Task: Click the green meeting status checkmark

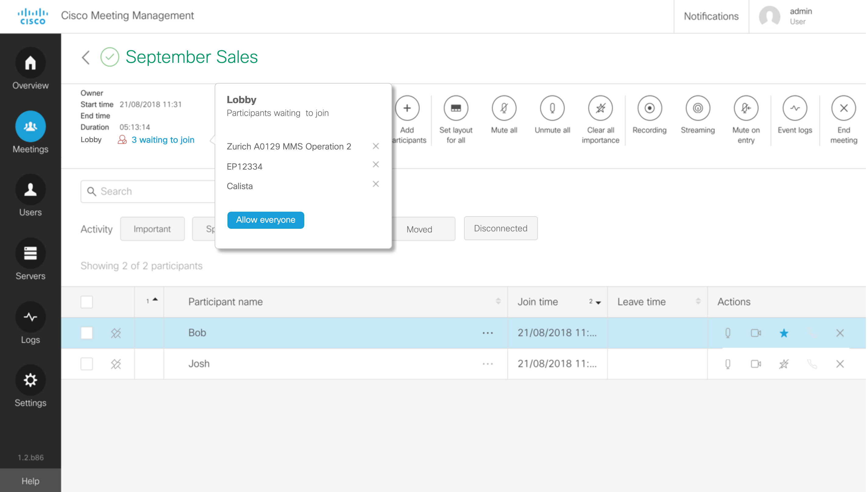Action: [110, 57]
